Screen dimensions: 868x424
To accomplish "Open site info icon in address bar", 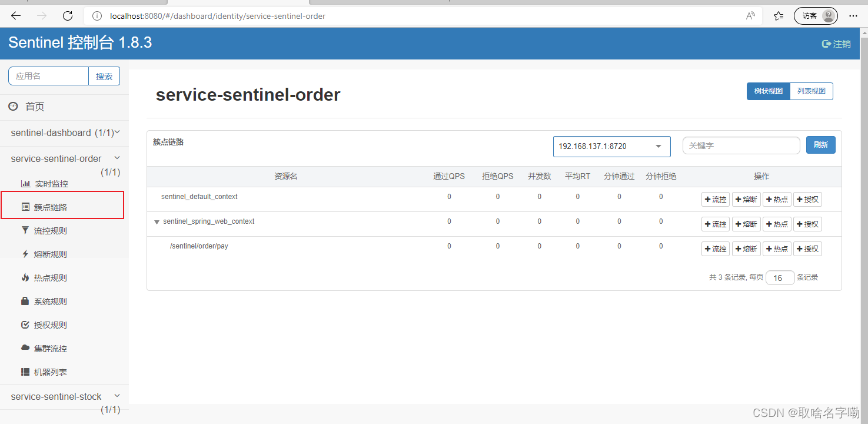I will 98,16.
